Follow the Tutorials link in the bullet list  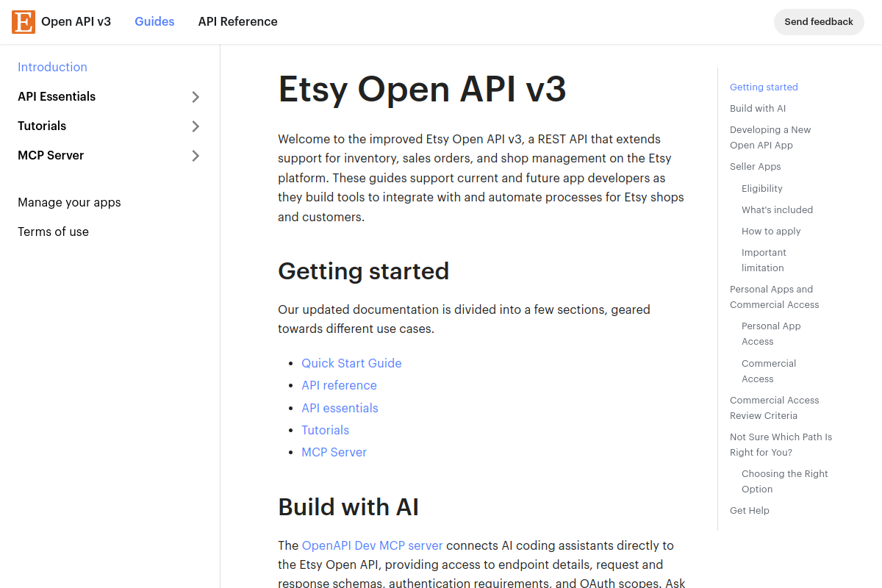[x=325, y=430]
